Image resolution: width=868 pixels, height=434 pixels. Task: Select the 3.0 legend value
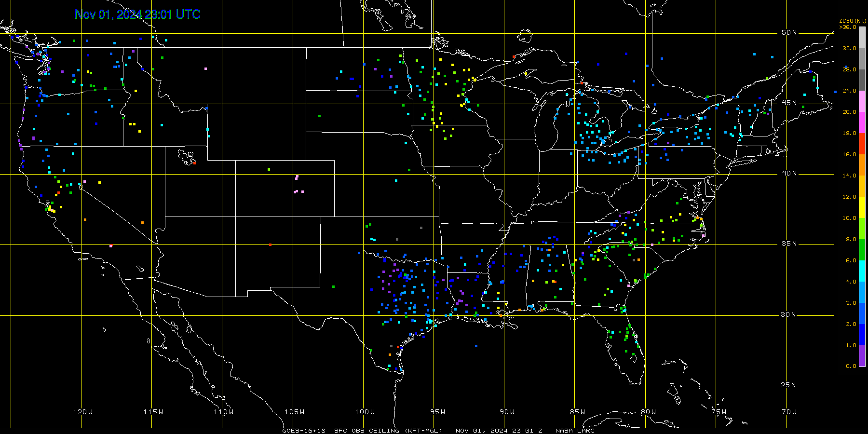click(x=851, y=303)
